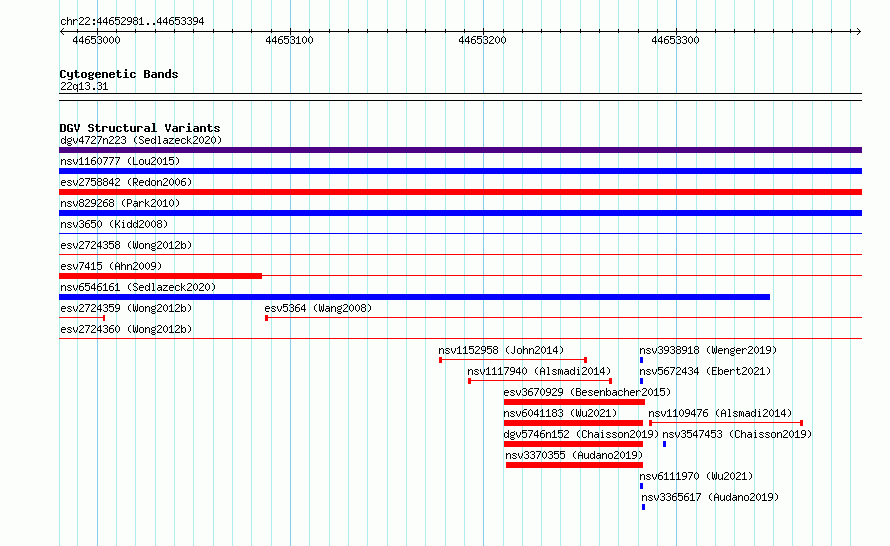Viewport: 890px width, 546px height.
Task: Click the blue nsv6546161 variant bar
Action: [x=414, y=297]
